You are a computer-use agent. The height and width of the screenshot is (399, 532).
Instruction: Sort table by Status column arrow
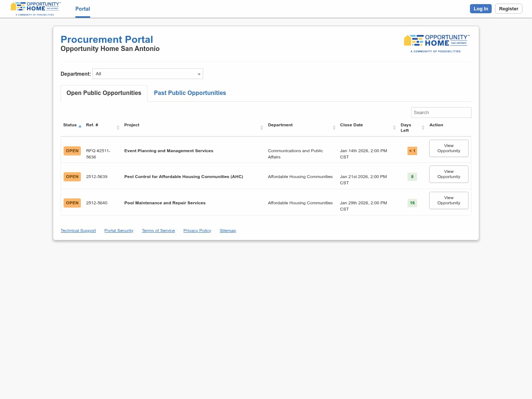[x=80, y=126]
